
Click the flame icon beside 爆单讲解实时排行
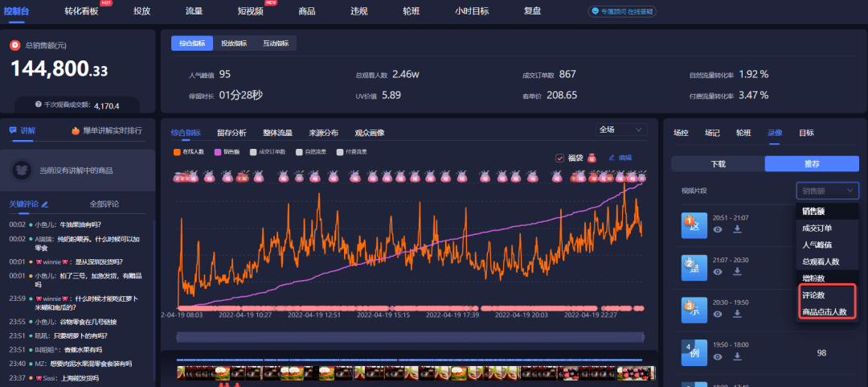pos(76,131)
